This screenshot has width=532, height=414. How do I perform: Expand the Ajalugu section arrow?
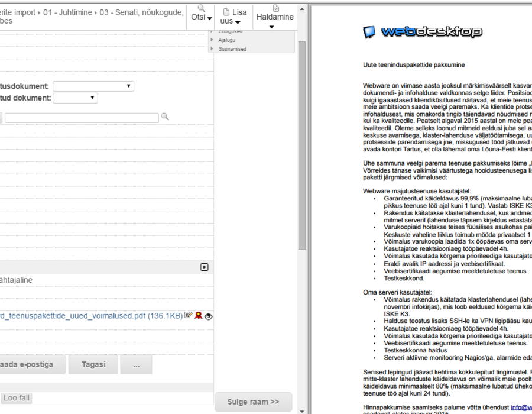[212, 40]
